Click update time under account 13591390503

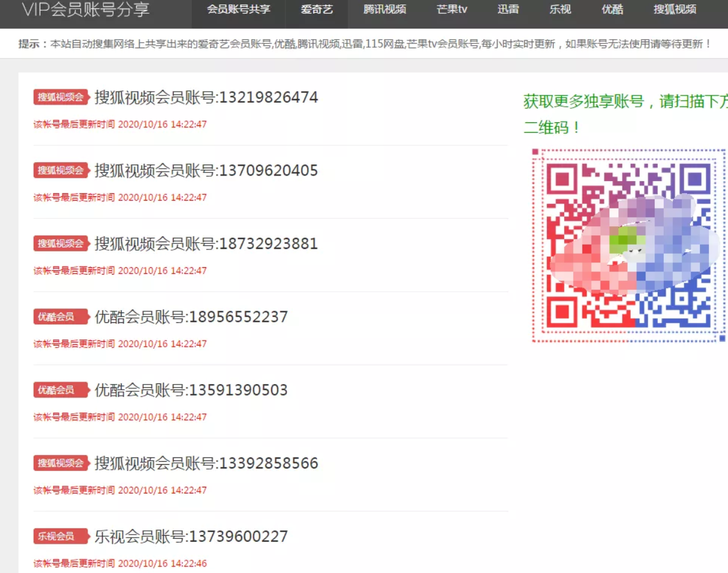(x=120, y=417)
